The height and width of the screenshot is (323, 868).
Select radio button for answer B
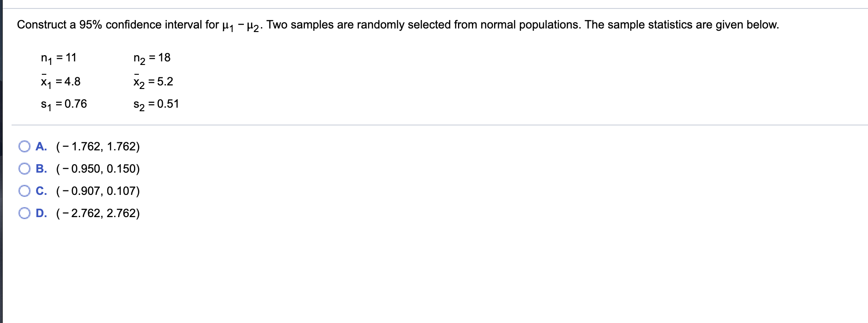(x=24, y=168)
